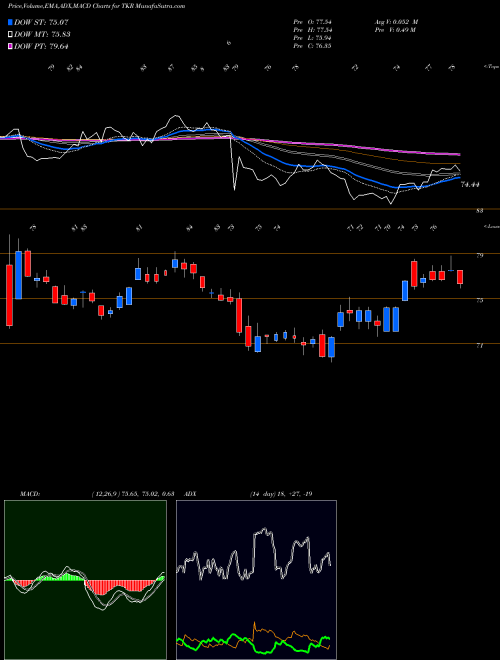Click the magenta DOW PT legend swatch
The height and width of the screenshot is (660, 500).
coord(10,46)
